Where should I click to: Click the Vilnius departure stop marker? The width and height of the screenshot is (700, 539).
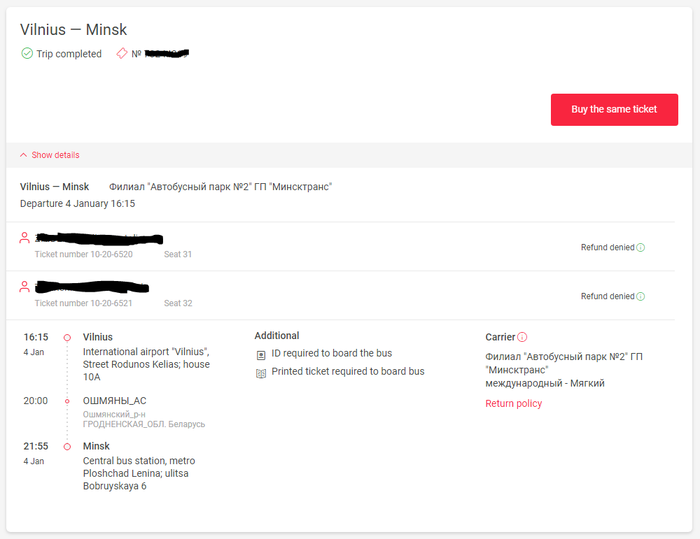(67, 338)
